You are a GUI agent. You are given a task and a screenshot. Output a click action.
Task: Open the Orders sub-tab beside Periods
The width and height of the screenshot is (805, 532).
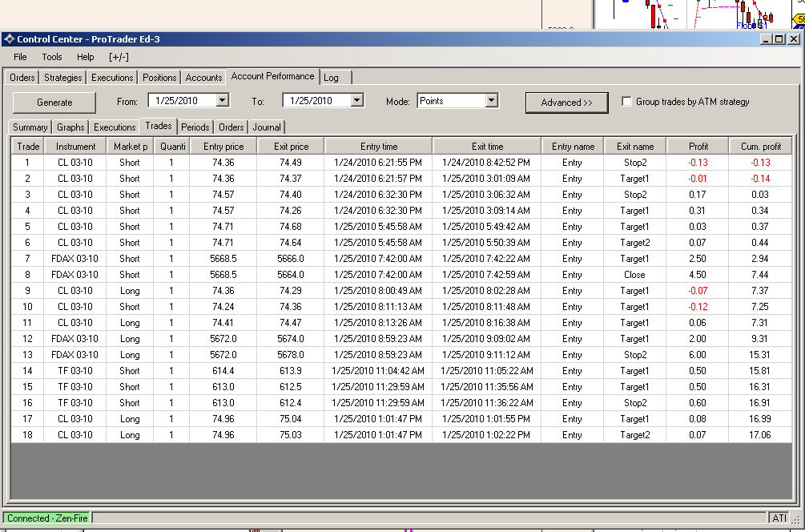pos(231,127)
